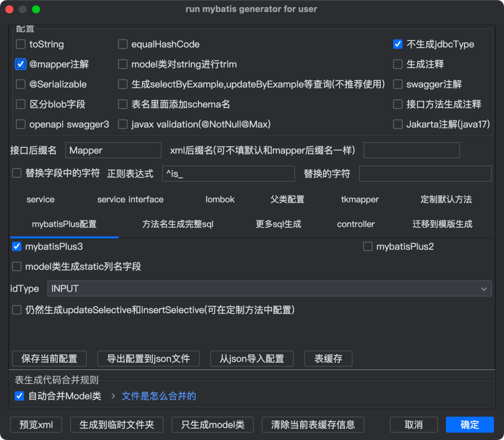Screen dimensions: 504x440
Task: Open the idType INPUT dropdown
Action: tap(269, 289)
